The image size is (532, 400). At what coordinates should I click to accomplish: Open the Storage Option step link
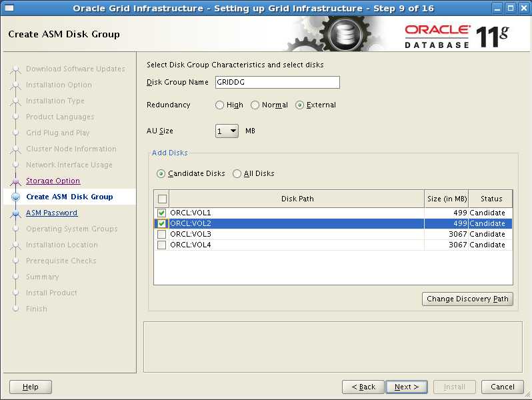coord(53,181)
